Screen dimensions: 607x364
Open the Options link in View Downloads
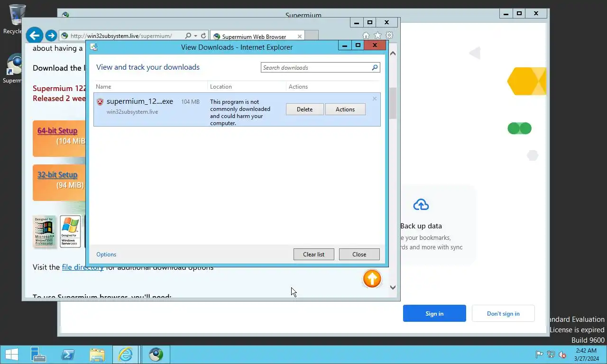coord(106,255)
